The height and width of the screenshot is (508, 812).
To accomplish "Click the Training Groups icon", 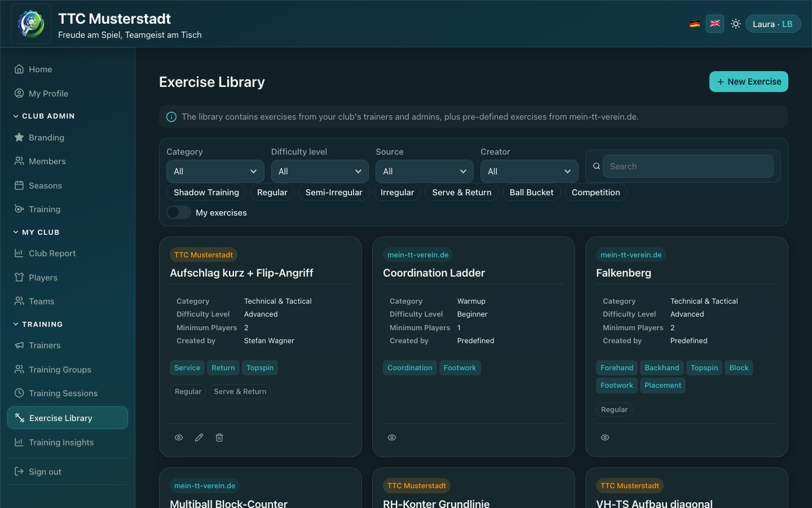I will coord(19,369).
